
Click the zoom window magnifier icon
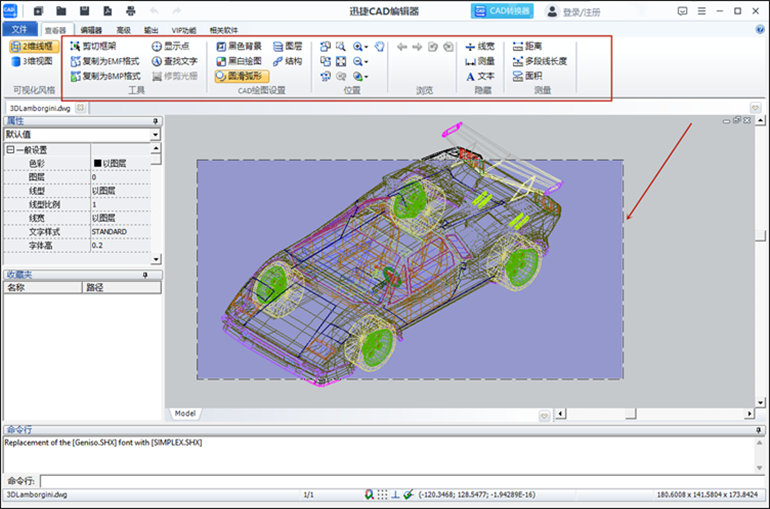(x=341, y=47)
